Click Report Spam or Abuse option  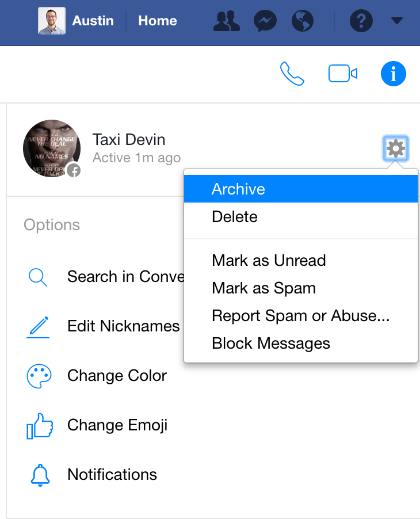[x=300, y=316]
